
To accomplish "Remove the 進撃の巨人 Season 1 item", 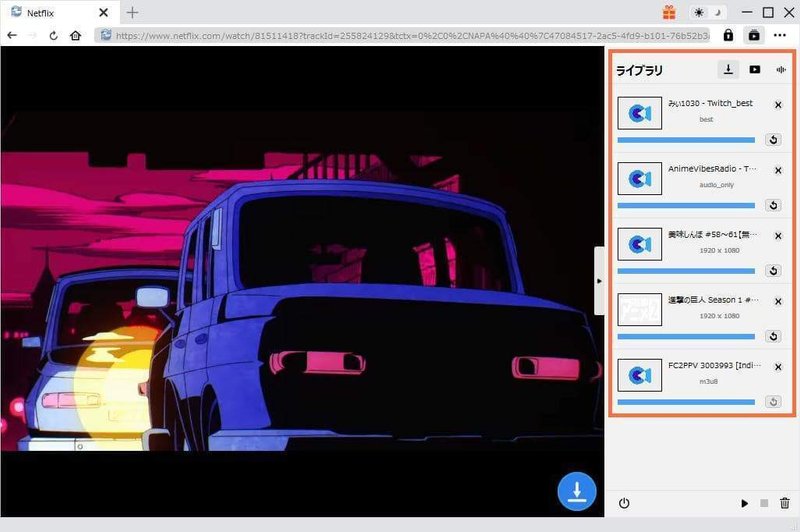I will tap(778, 301).
